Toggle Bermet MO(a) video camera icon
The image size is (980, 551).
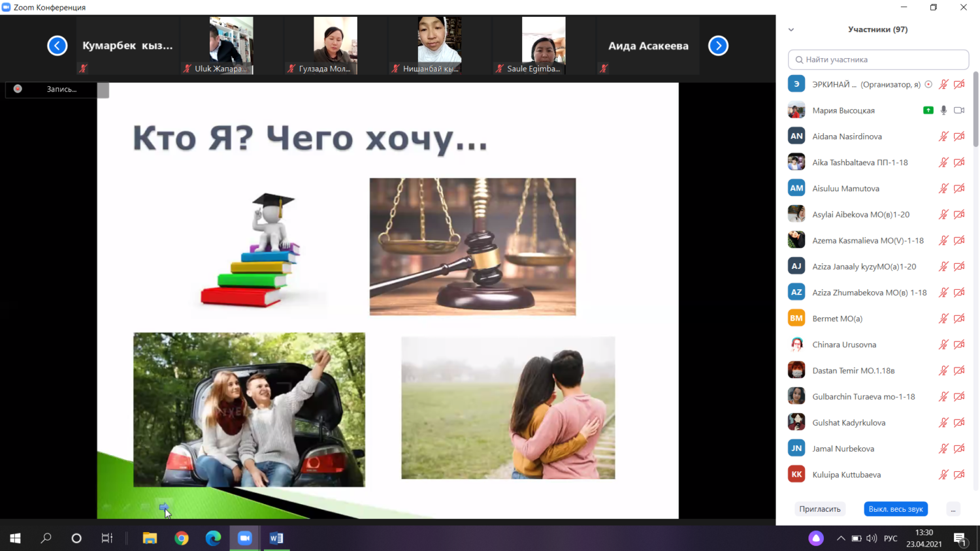pos(959,319)
